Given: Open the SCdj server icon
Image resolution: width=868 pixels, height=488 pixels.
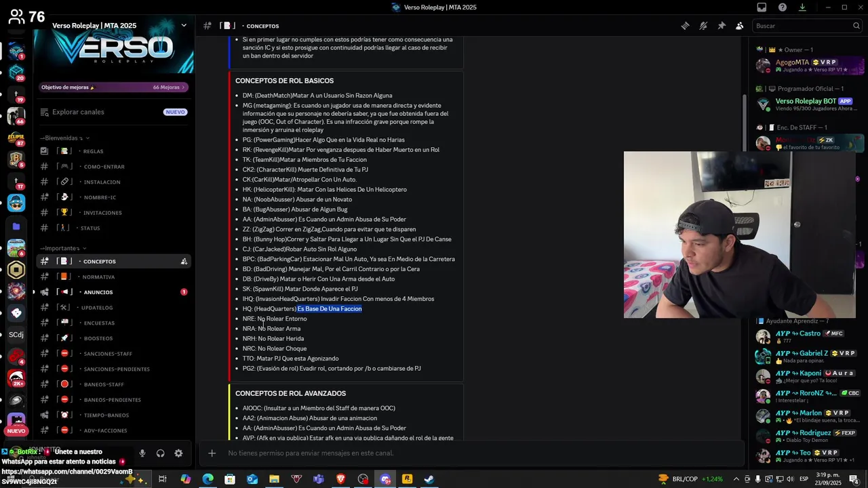Looking at the screenshot, I should point(16,335).
